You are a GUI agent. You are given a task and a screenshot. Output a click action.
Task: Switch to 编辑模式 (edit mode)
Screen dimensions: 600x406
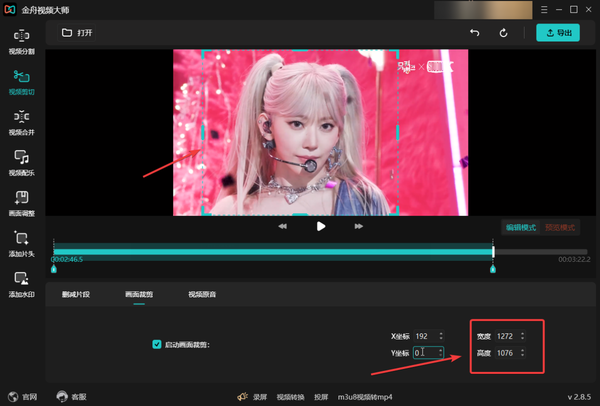tap(520, 228)
